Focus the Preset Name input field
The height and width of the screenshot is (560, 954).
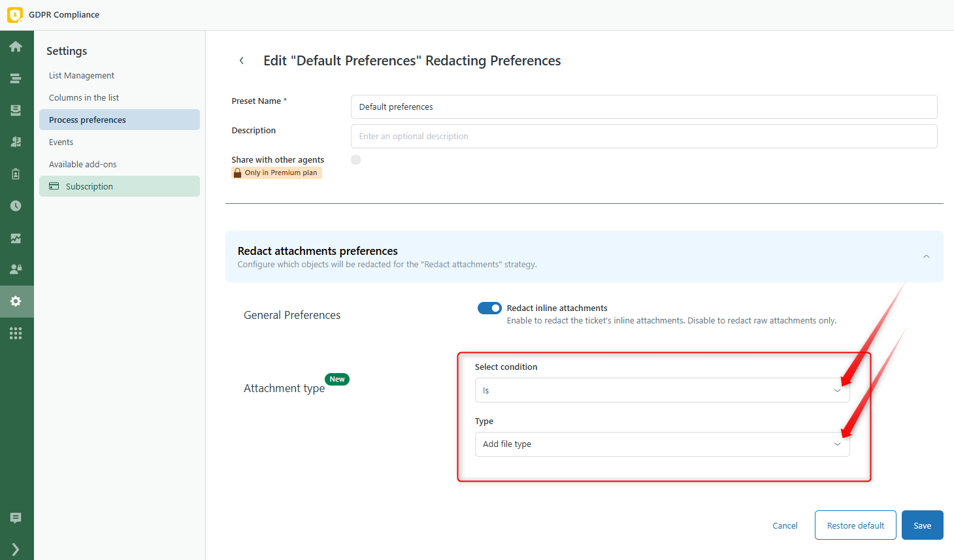pos(644,107)
